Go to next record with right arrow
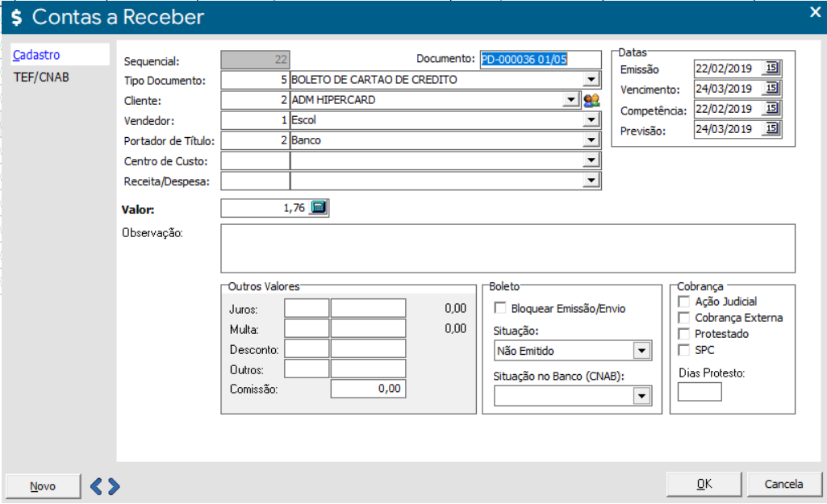This screenshot has height=504, width=827. pos(114,485)
